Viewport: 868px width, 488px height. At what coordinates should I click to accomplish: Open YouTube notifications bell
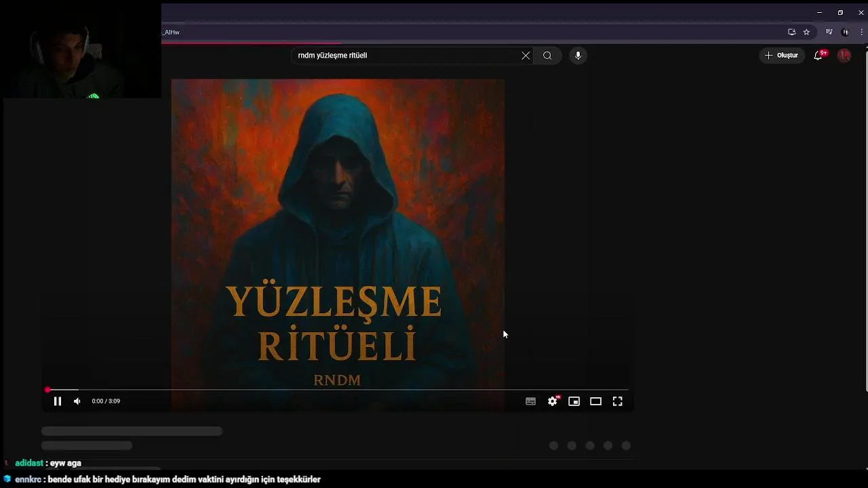point(818,56)
